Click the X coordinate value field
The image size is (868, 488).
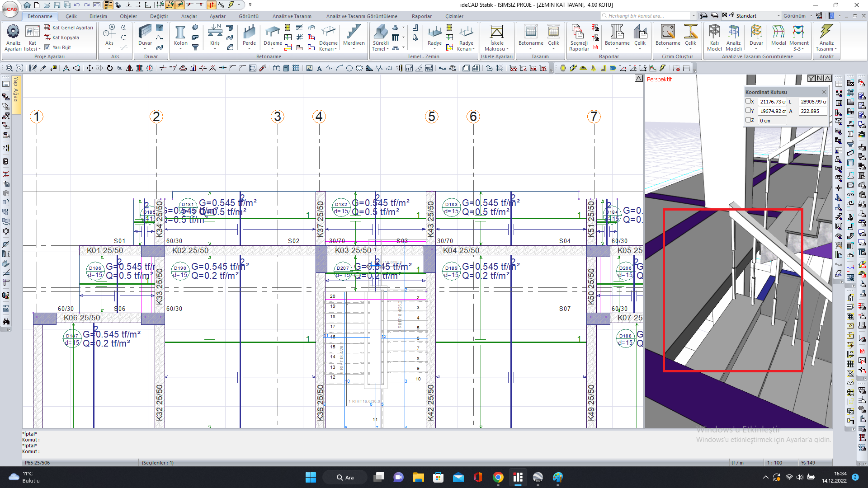(772, 102)
